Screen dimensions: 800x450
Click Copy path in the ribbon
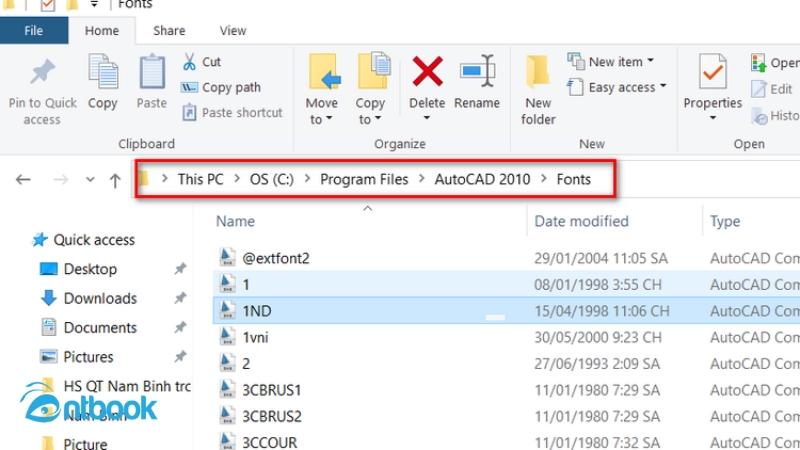[221, 87]
